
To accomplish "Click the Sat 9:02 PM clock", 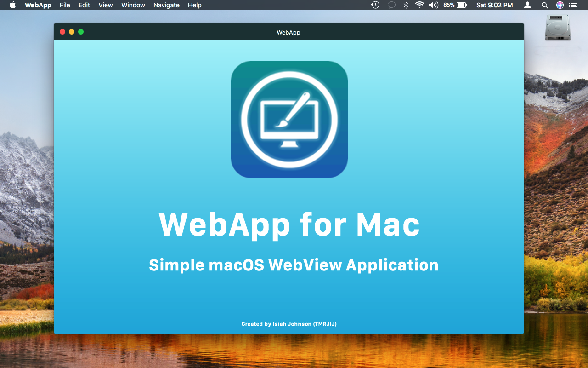I will click(x=494, y=5).
